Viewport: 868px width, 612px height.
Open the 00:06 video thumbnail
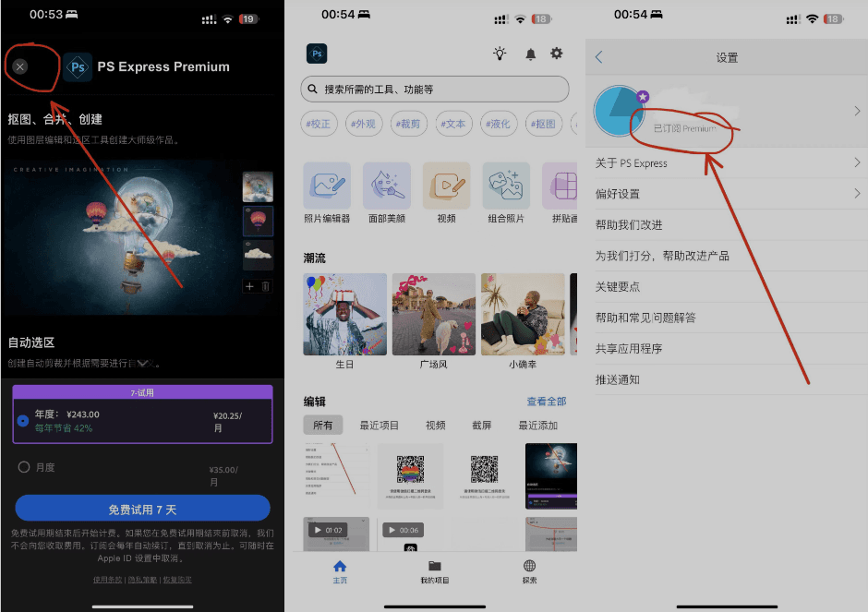point(410,534)
